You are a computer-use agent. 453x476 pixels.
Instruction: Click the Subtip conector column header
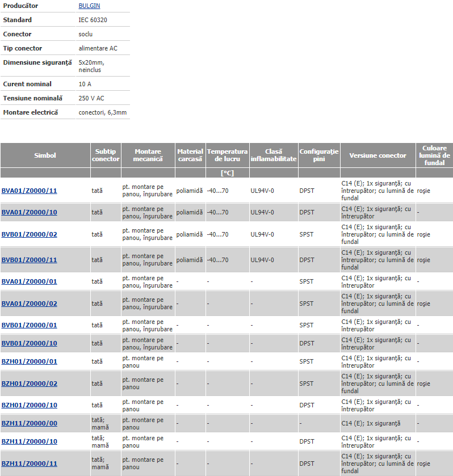106,155
